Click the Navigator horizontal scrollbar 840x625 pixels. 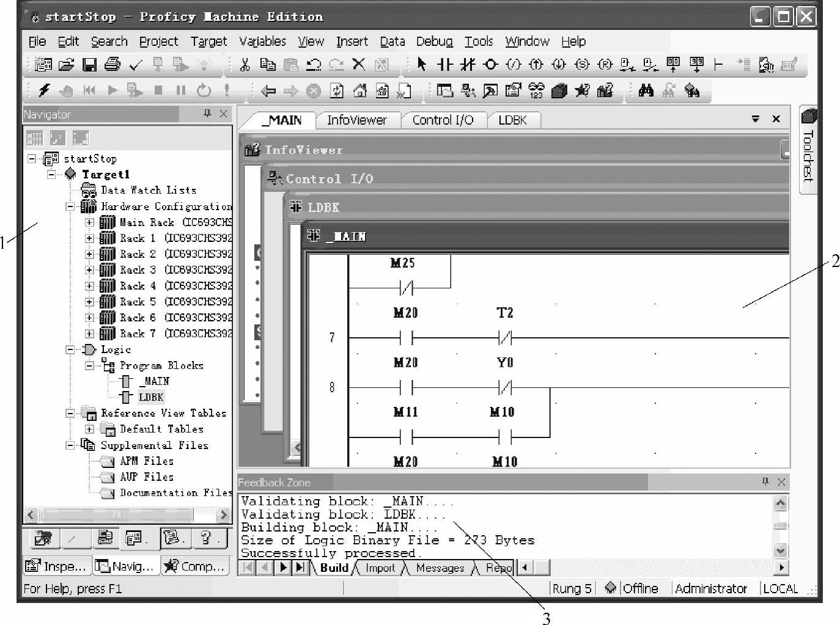tap(127, 515)
